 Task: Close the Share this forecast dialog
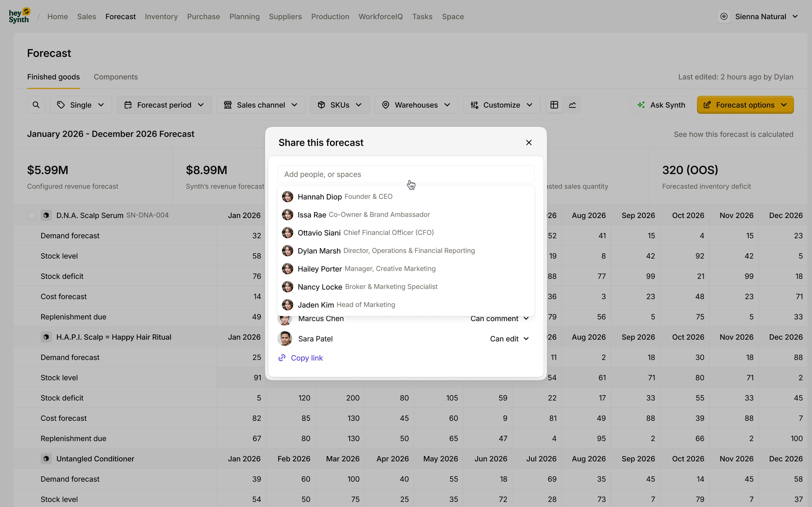(528, 143)
